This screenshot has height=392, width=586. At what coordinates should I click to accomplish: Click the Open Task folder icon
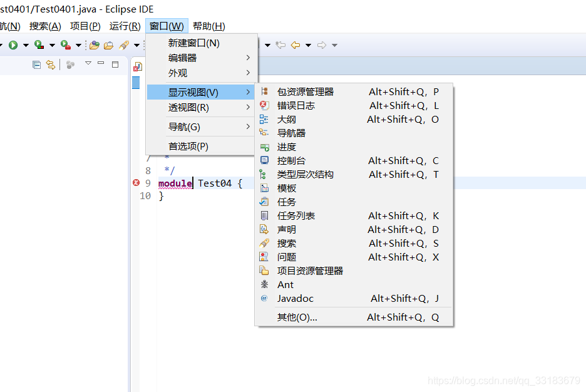click(109, 45)
